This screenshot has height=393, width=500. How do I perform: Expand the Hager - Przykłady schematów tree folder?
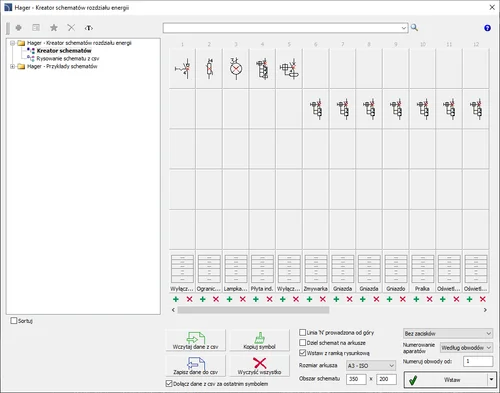[13, 66]
